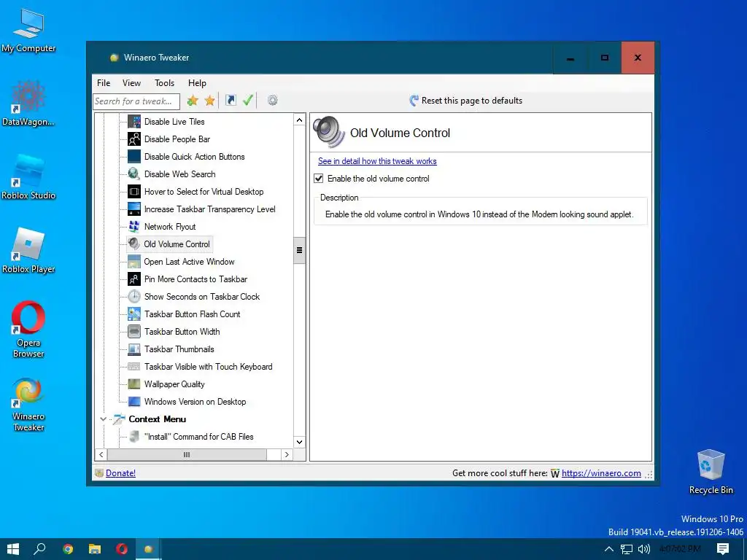The image size is (747, 560).
Task: Open the DataWagon desktop shortcut
Action: point(28,104)
